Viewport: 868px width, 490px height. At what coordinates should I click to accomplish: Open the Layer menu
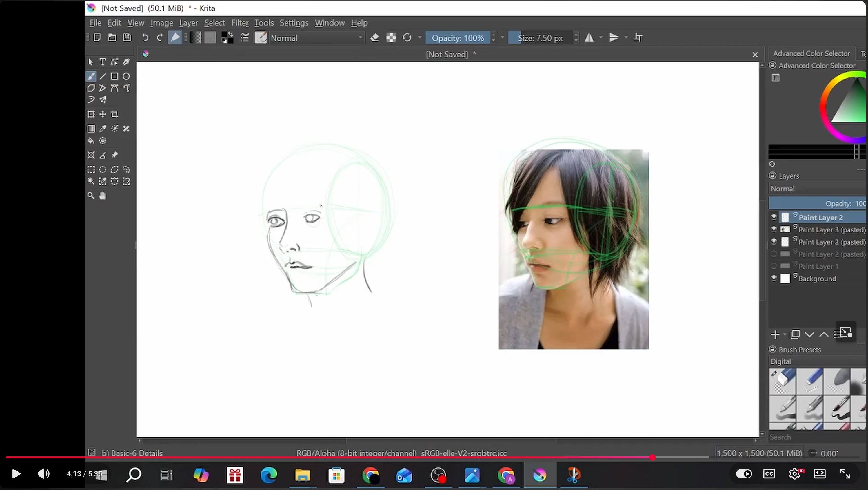(188, 23)
